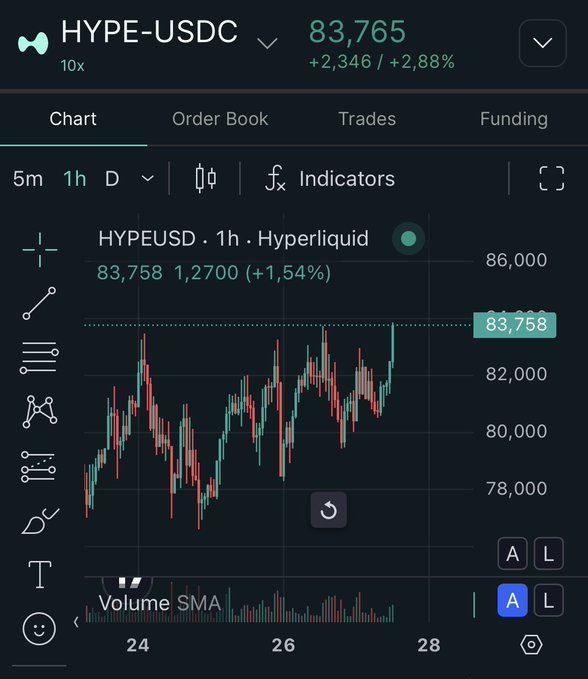Toggle log scale L on volume pane

(549, 600)
